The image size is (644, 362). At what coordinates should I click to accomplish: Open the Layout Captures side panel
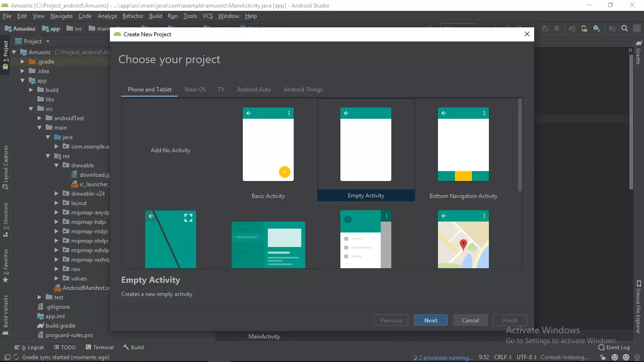point(6,167)
